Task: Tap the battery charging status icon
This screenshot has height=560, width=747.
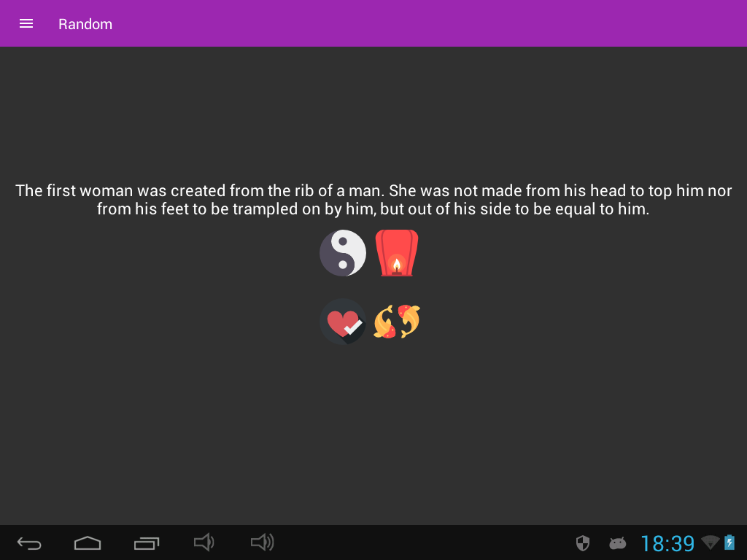Action: tap(729, 542)
